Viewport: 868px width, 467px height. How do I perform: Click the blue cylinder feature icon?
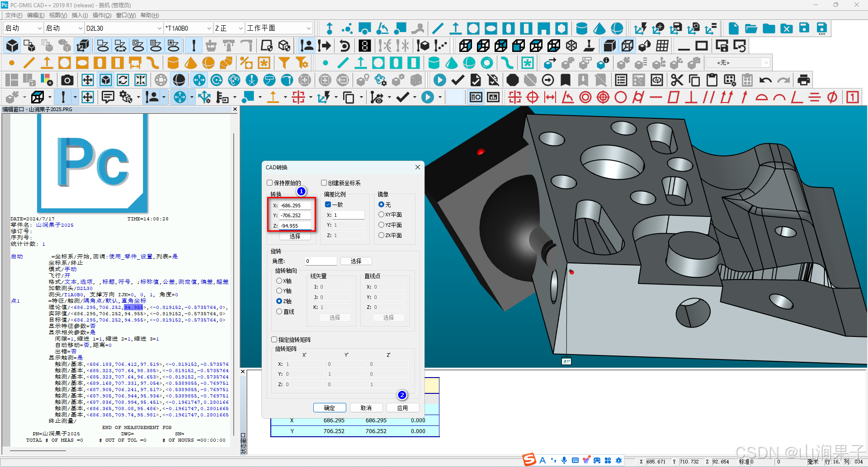tap(582, 28)
